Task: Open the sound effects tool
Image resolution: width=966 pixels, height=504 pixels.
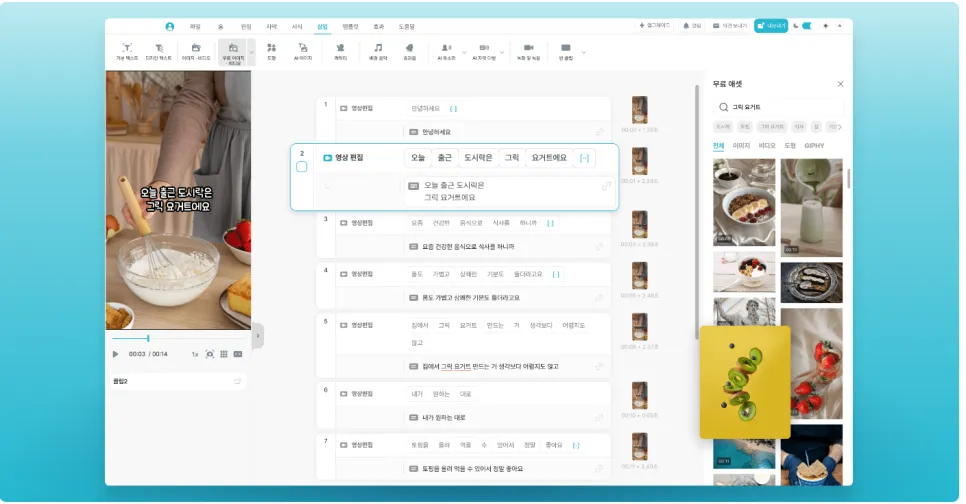Action: coord(409,52)
